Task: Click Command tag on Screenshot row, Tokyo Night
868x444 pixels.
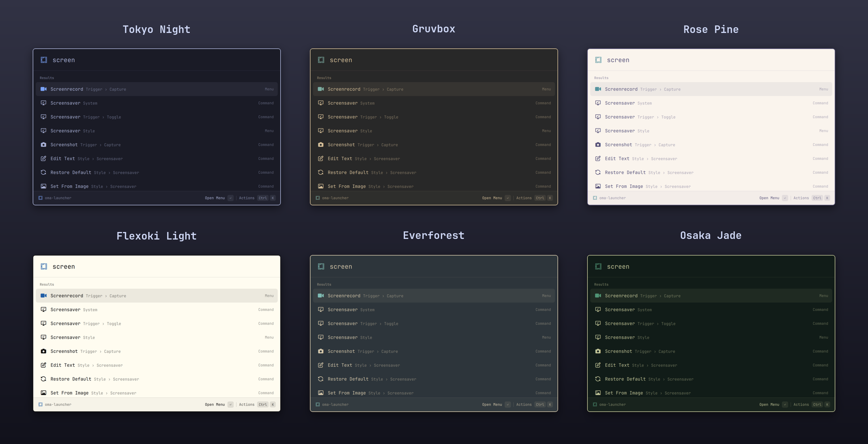Action: 266,145
